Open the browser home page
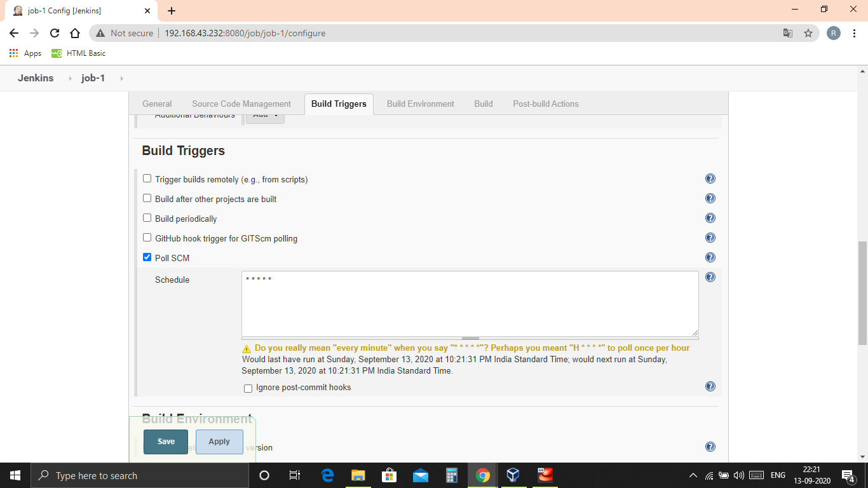Image resolution: width=868 pixels, height=488 pixels. coord(75,33)
